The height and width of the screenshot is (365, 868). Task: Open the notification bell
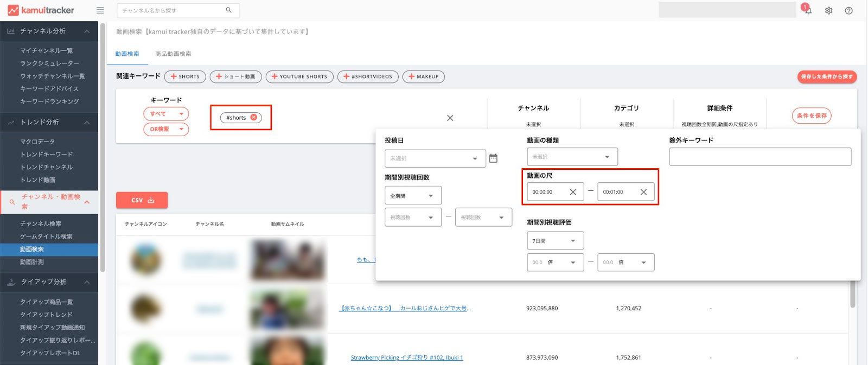click(807, 10)
